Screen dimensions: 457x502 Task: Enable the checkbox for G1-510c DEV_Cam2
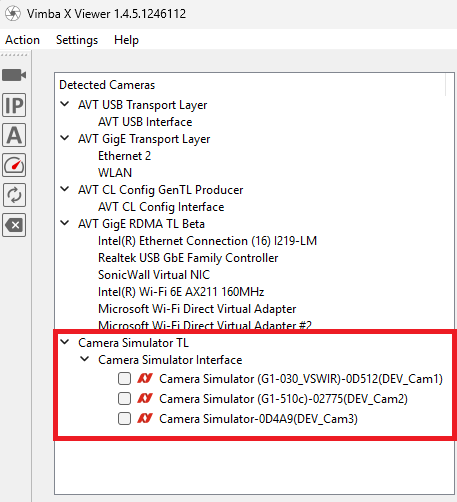point(124,399)
